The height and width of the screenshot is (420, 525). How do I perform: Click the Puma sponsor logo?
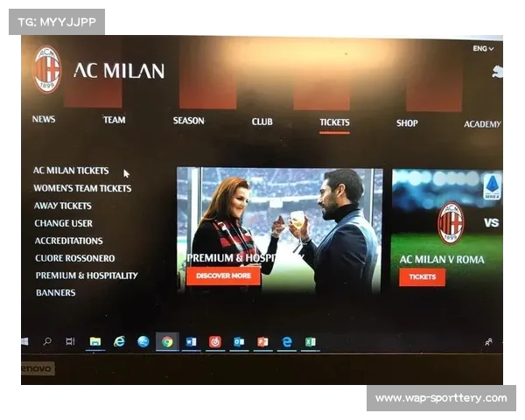point(497,72)
